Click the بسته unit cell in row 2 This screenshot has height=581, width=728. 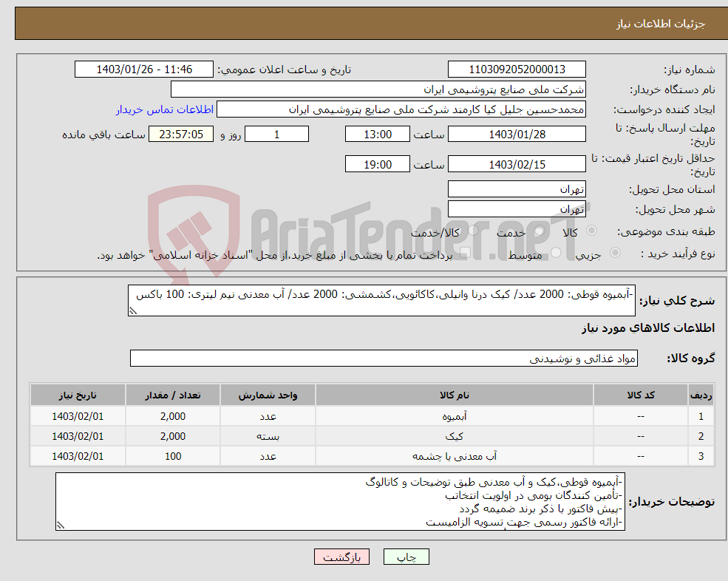pyautogui.click(x=268, y=436)
